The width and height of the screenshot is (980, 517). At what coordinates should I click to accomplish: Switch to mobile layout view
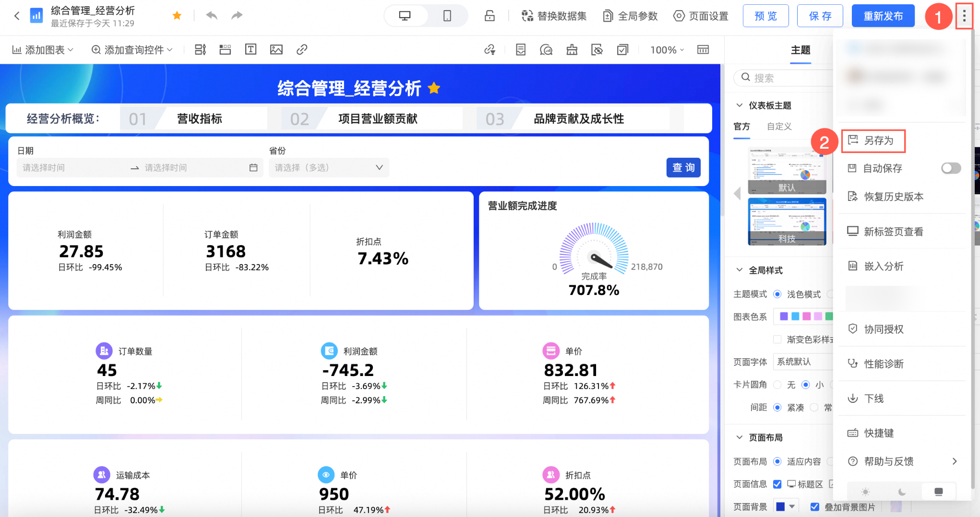coord(447,16)
